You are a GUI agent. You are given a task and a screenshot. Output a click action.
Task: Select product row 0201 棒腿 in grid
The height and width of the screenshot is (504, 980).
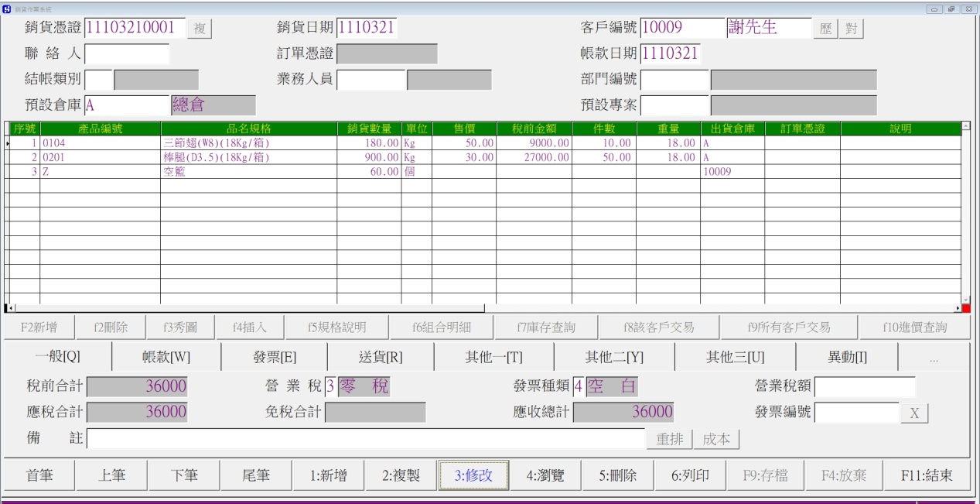(x=483, y=157)
